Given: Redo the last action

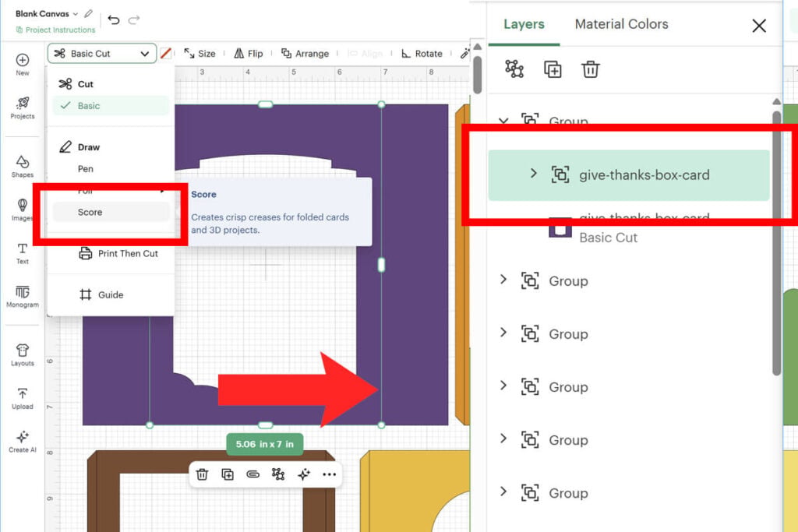Looking at the screenshot, I should click(134, 19).
